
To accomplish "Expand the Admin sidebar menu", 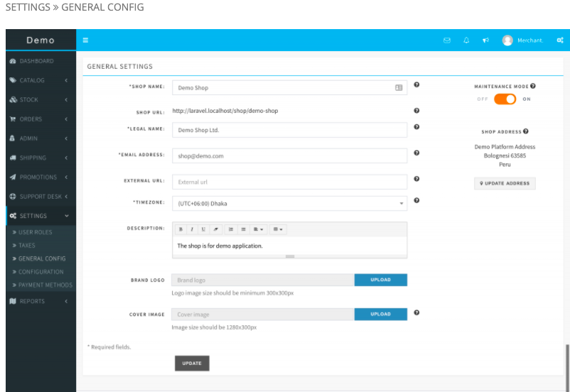I will pos(41,138).
